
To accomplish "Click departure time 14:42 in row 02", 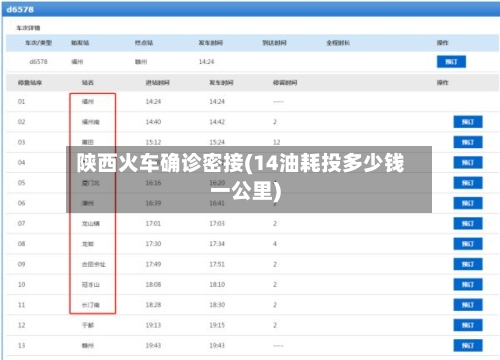I will [217, 122].
